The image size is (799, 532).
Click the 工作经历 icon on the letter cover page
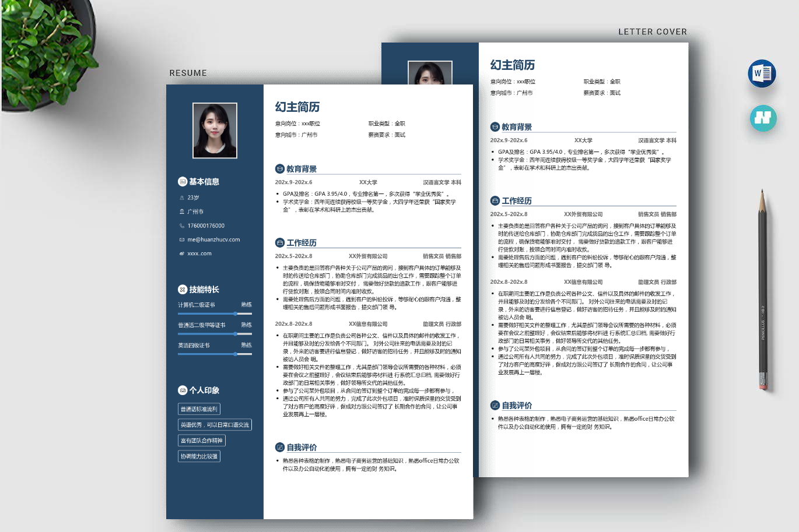pos(495,201)
